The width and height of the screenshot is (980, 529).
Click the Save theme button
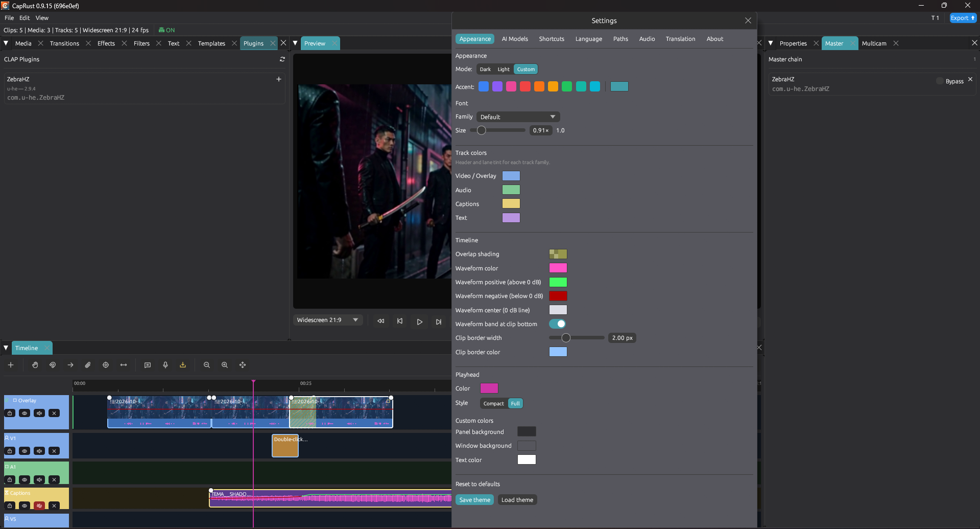pos(474,500)
